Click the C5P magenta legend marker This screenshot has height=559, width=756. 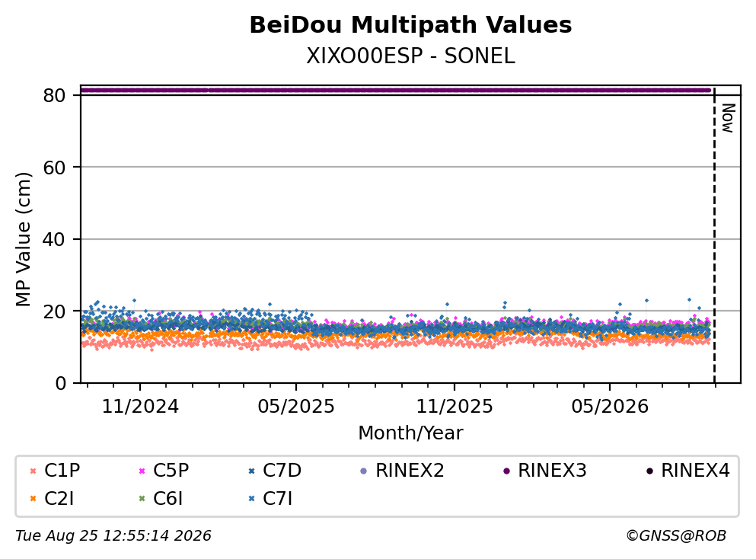[x=142, y=471]
